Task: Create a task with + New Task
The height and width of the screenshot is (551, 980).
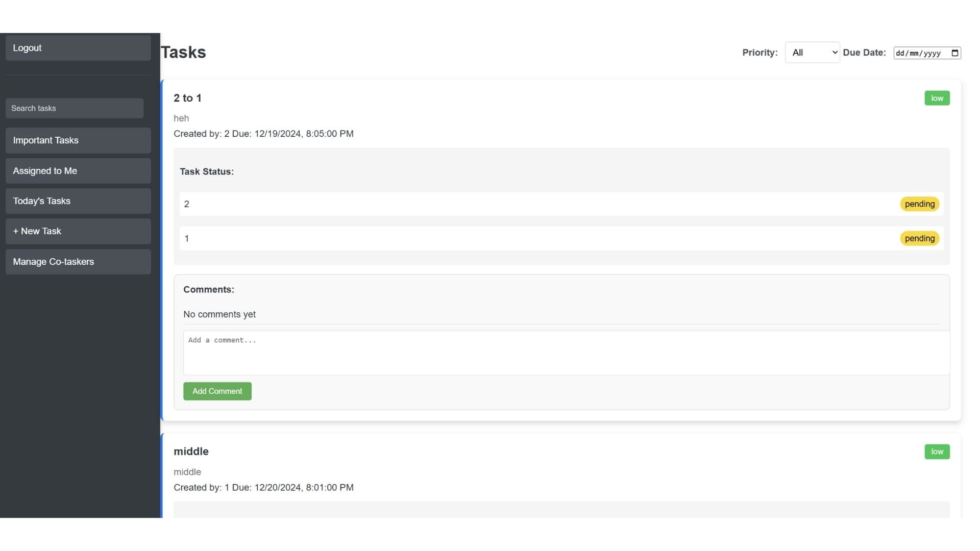Action: pos(78,231)
